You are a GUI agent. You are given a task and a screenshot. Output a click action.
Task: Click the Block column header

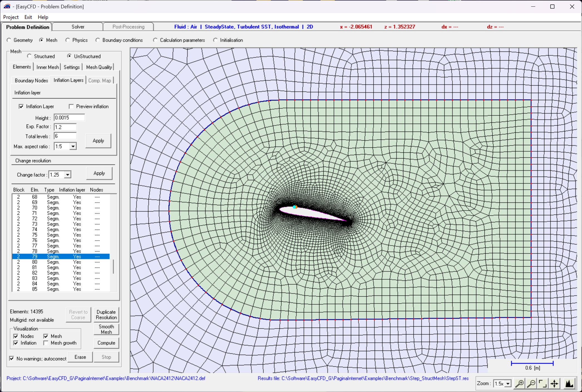(x=19, y=190)
